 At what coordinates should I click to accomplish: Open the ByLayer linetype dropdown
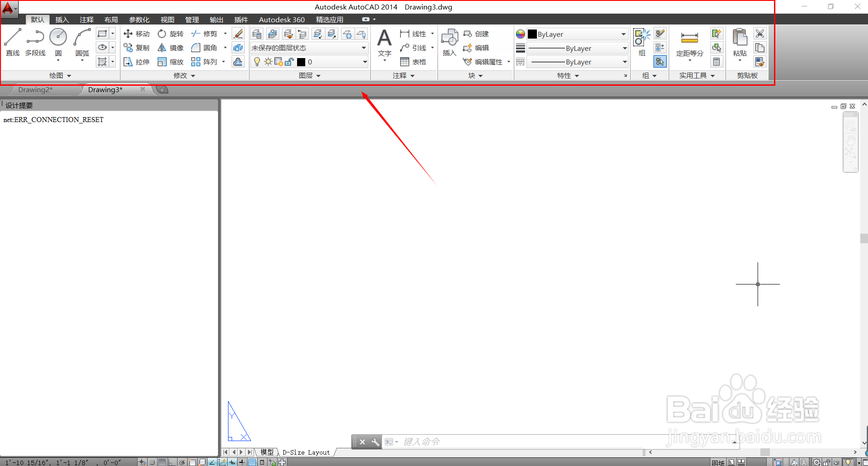click(x=577, y=62)
